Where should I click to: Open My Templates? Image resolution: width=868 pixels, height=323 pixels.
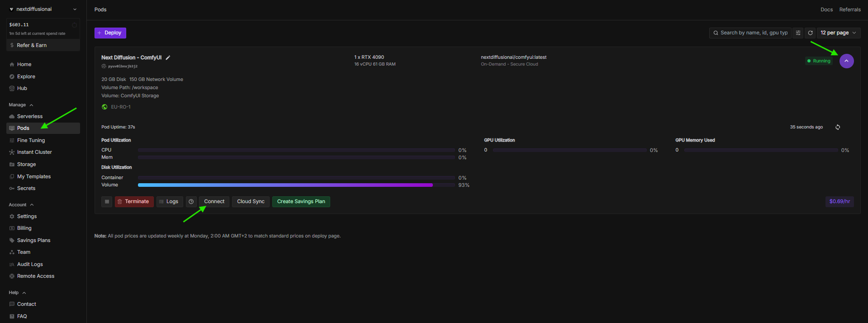[43, 177]
